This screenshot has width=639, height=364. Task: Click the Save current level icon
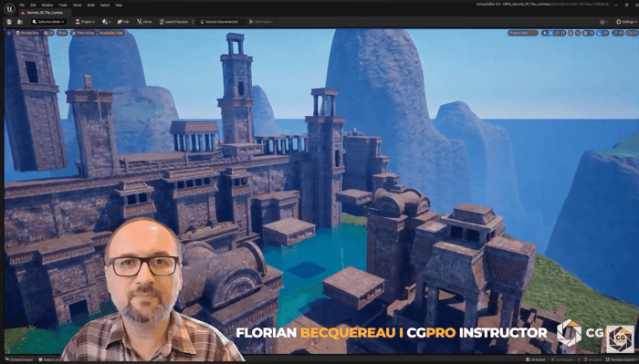coord(9,22)
